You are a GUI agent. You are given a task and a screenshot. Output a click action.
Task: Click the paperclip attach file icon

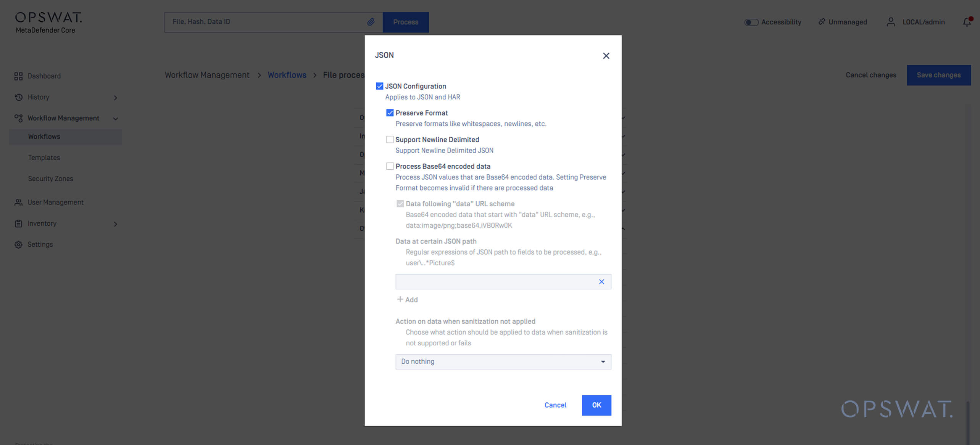[371, 22]
